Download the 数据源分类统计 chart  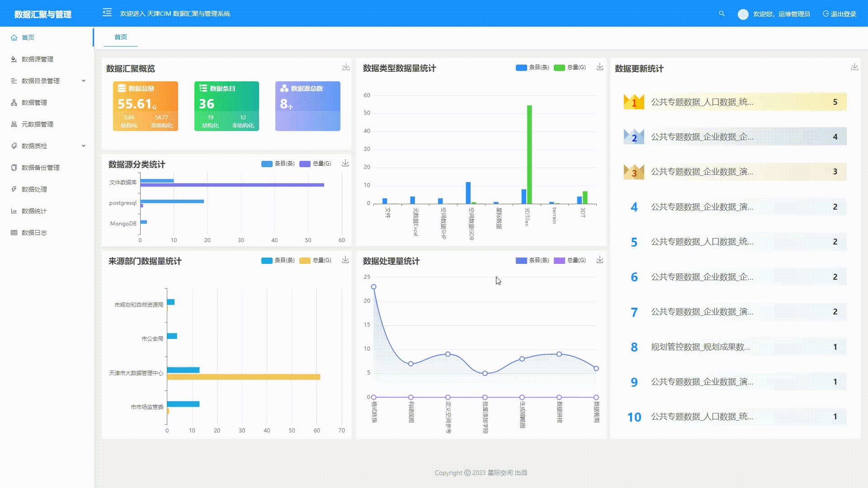click(x=345, y=163)
